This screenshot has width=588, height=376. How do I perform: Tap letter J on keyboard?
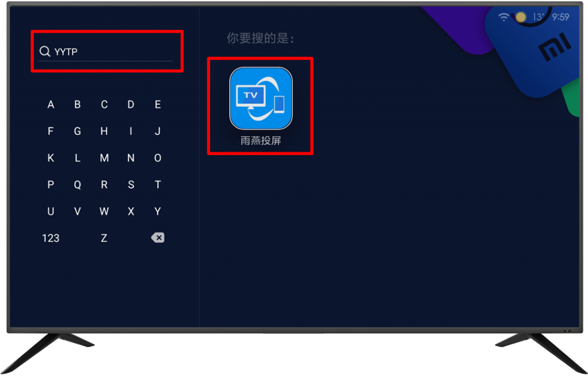[x=158, y=131]
